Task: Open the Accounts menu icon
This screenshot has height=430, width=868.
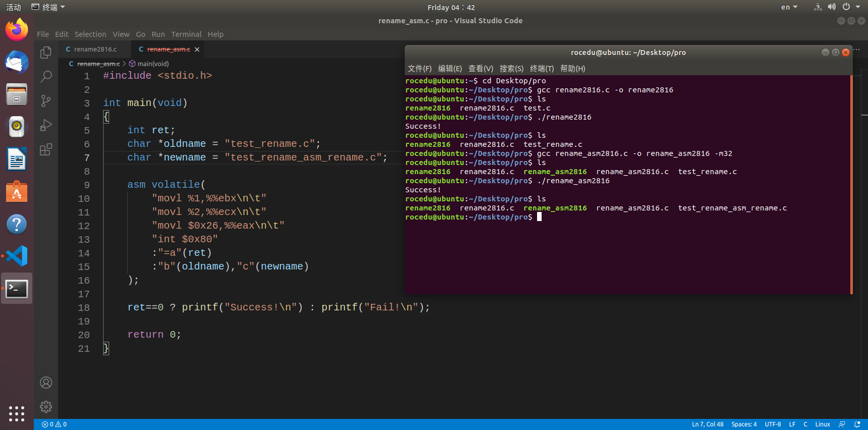Action: pyautogui.click(x=46, y=383)
